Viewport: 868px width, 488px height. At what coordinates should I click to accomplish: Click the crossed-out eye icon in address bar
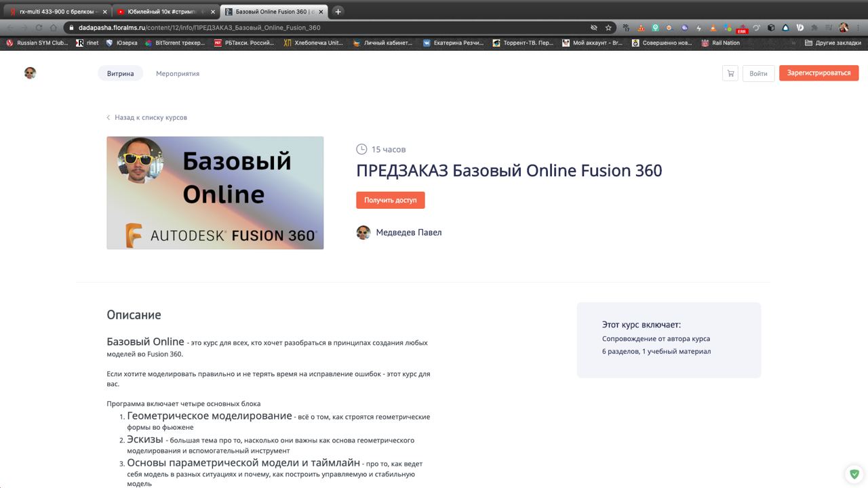click(593, 28)
